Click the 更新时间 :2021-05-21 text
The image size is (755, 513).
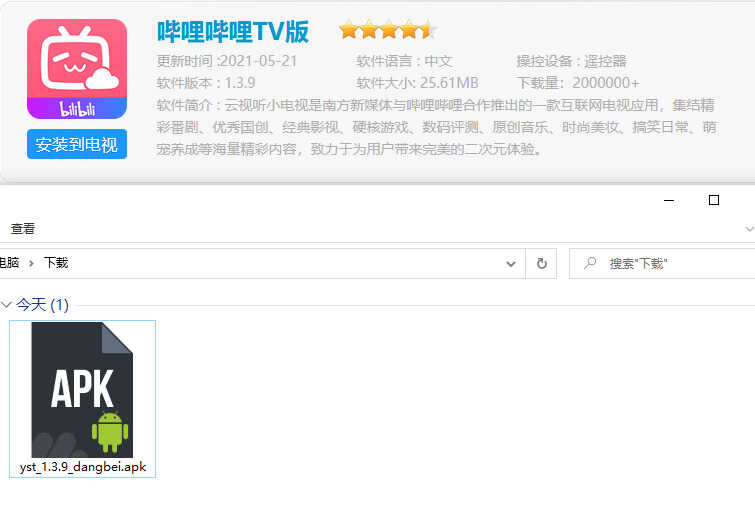pos(227,61)
